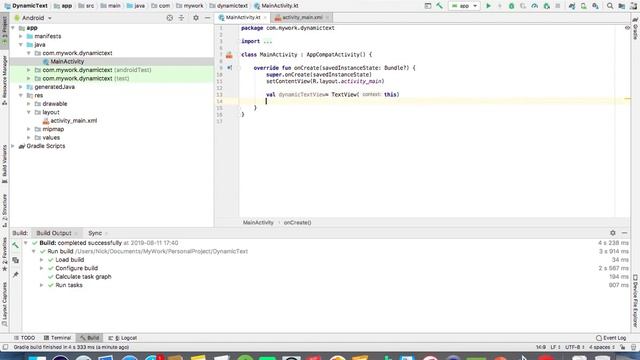Screen dimensions: 640x360
Task: Expand the generatedJava folder
Action: [x=21, y=87]
